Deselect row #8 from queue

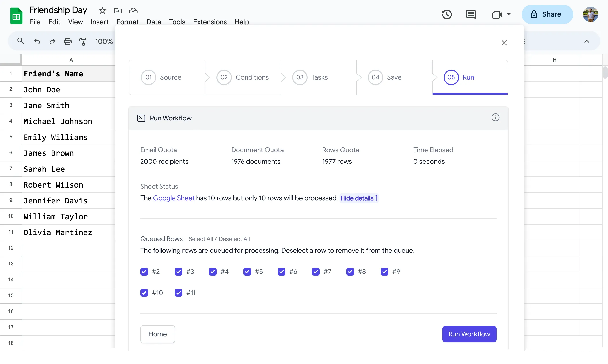350,271
